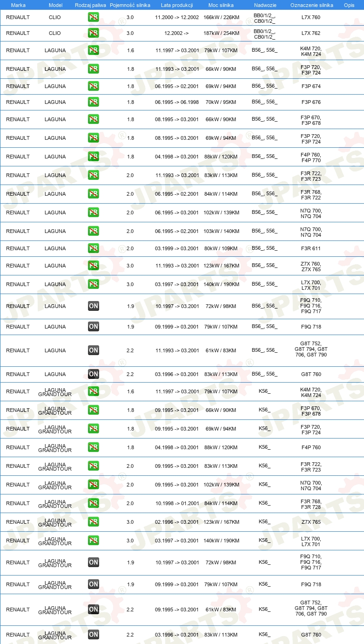
Task: Click the '06.1995 -> 06.1998' production years cell
Action: (177, 102)
